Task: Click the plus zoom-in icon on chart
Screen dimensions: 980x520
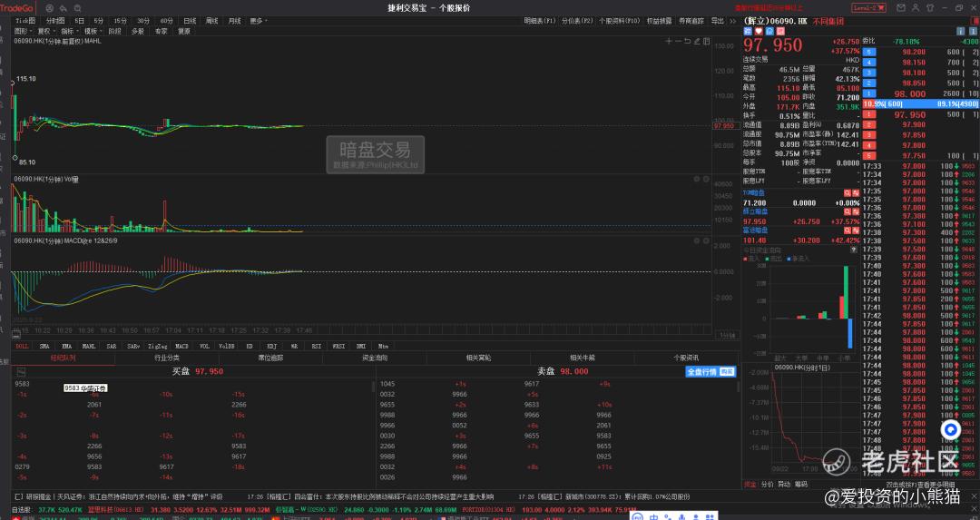Action: coord(669,41)
